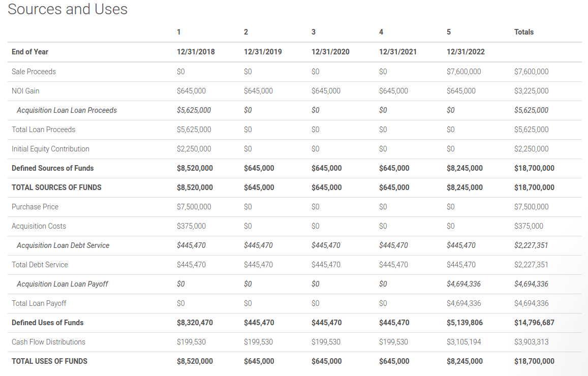The width and height of the screenshot is (588, 376).
Task: Select the Sale Proceeds row label
Action: [x=34, y=72]
